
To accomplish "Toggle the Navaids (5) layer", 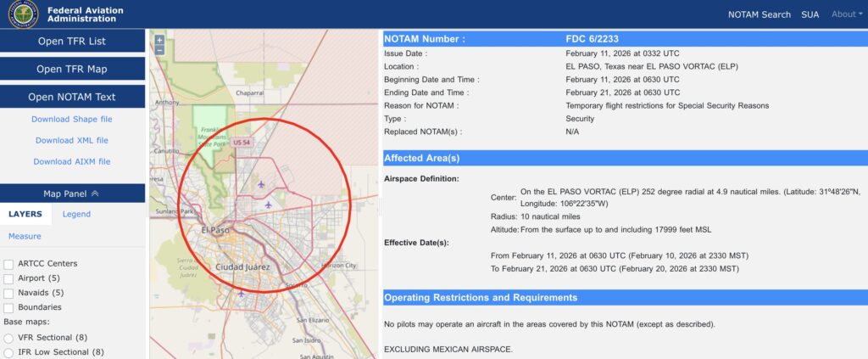I will coord(8,293).
